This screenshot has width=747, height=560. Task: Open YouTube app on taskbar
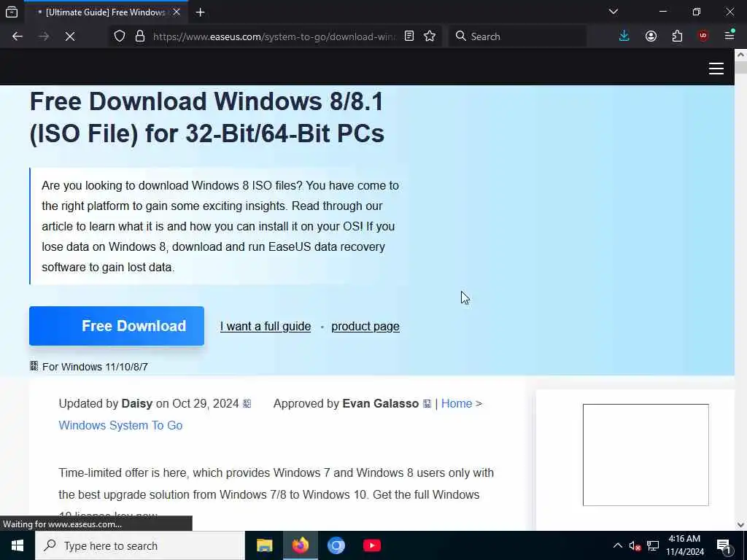(x=371, y=545)
